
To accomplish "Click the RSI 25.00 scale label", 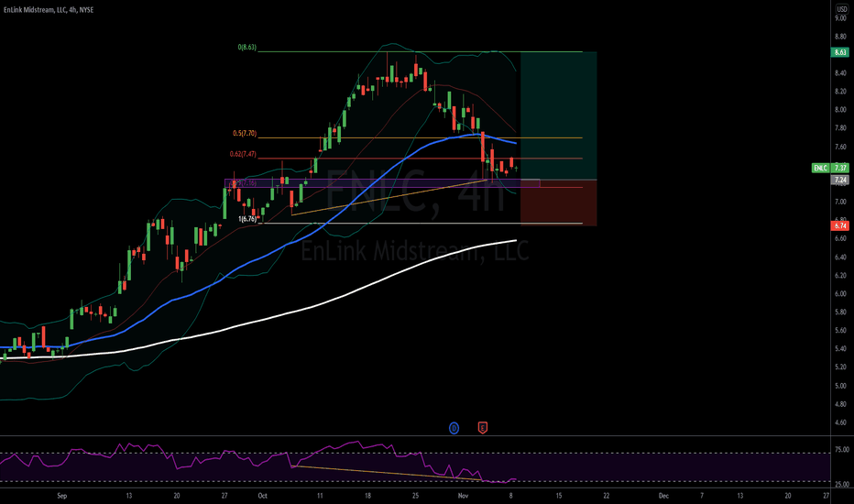I will 842,485.
